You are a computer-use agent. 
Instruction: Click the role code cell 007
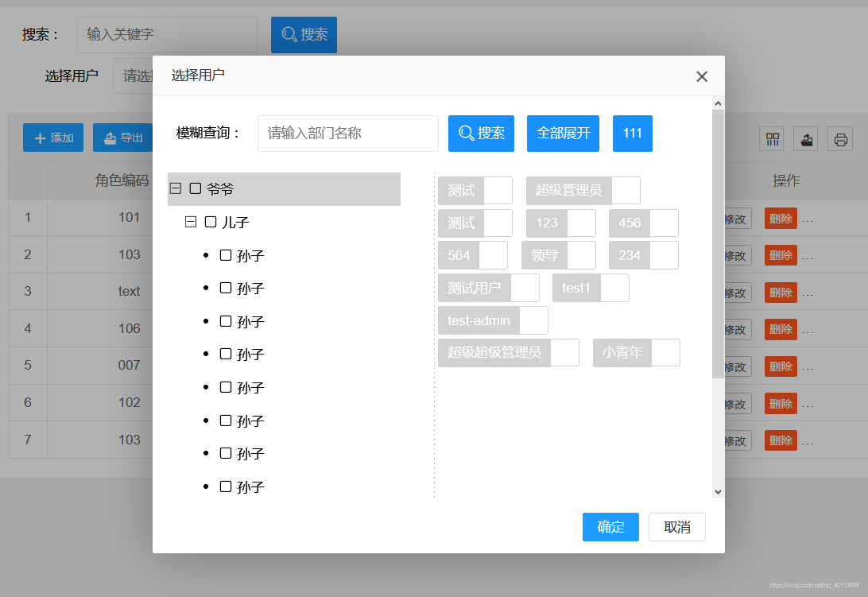click(129, 366)
